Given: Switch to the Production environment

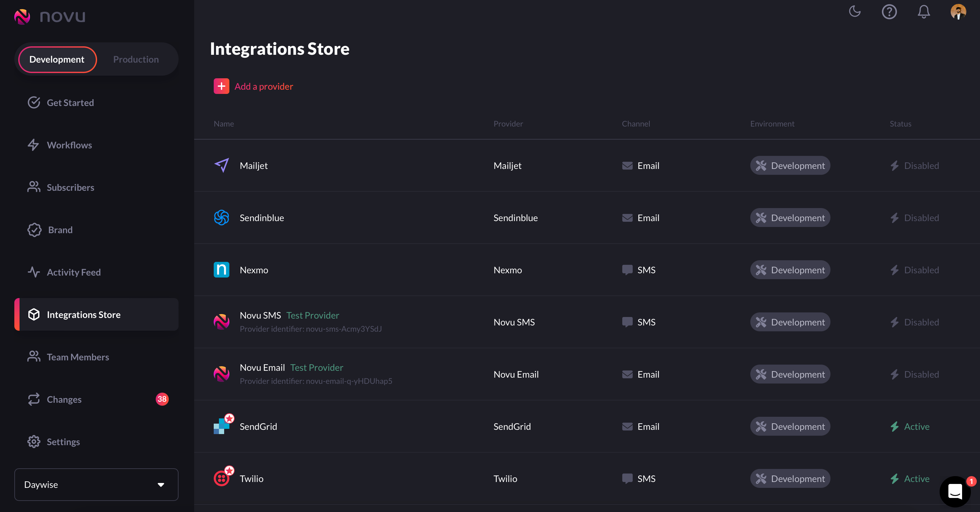Looking at the screenshot, I should click(x=136, y=59).
